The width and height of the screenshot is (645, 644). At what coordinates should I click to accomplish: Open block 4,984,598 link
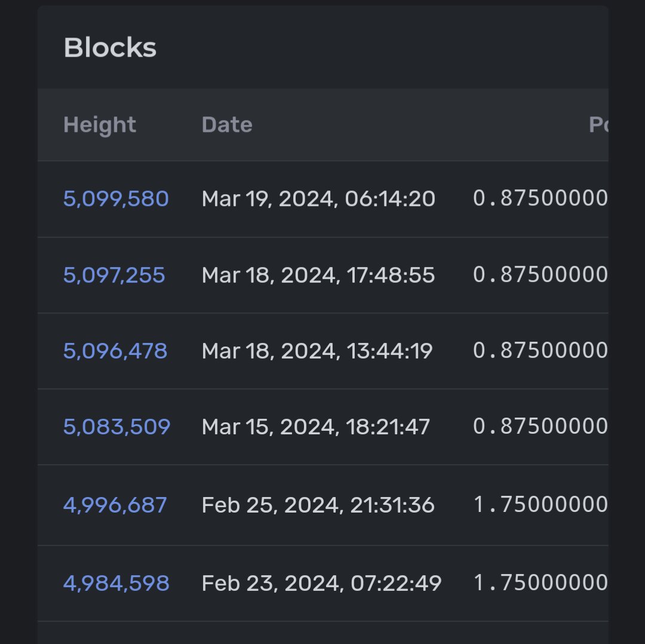pos(116,583)
